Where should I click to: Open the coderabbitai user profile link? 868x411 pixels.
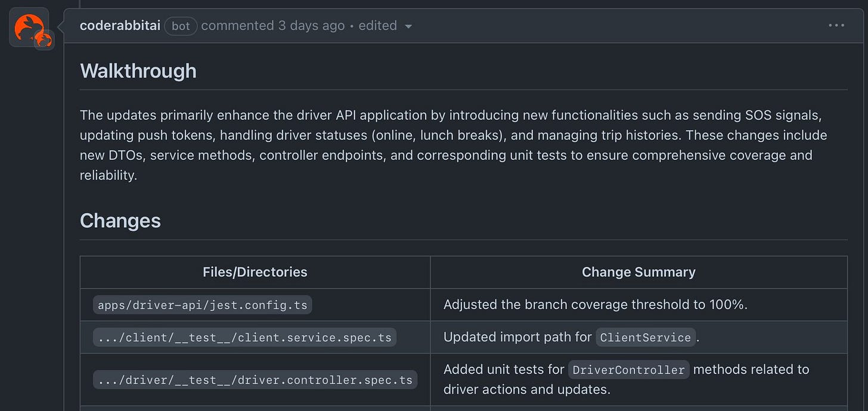click(120, 26)
